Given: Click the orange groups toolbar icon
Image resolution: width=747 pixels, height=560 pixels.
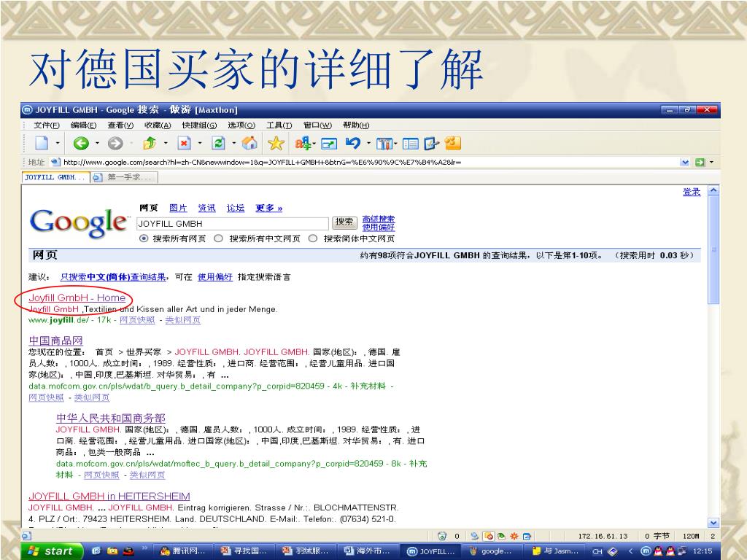Looking at the screenshot, I should (x=452, y=142).
